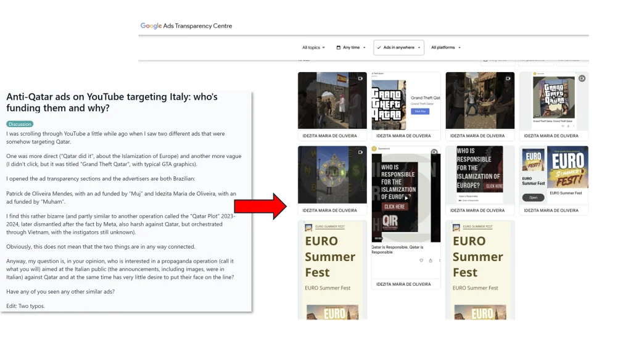
Task: Click the paragraph mentioning 'Grand Theft Qatar' GTA graphics
Action: 124,160
